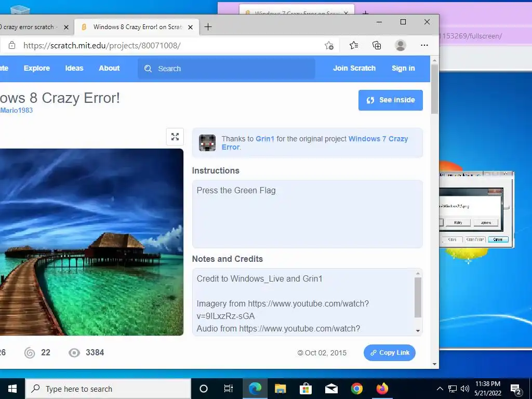Click the page vertical scrollbar thumb
This screenshot has height=399, width=532.
[x=434, y=89]
